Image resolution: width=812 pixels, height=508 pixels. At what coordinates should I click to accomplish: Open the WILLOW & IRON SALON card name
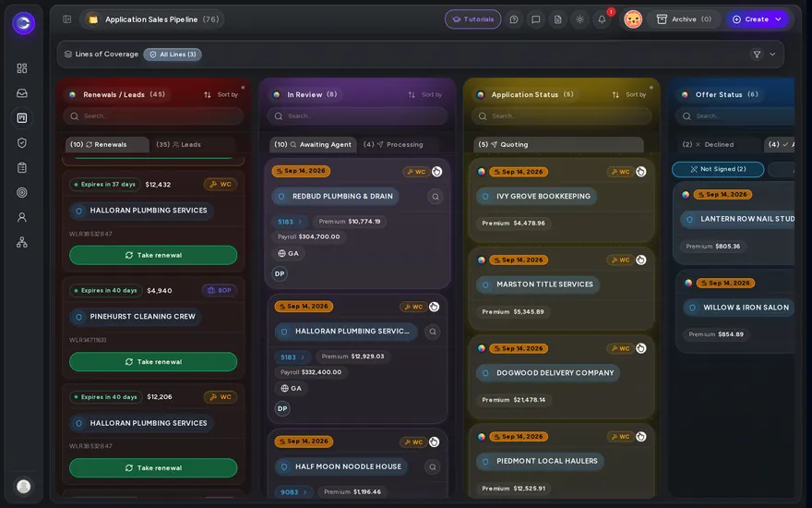[740, 308]
